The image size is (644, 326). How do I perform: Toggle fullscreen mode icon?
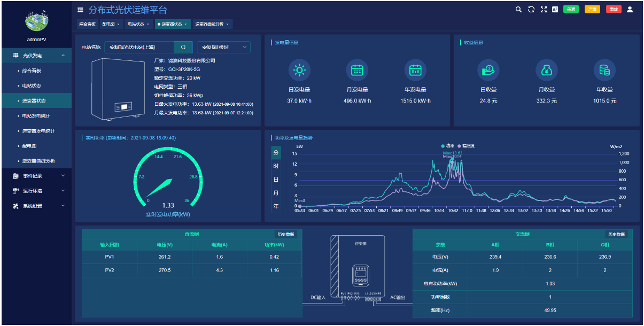544,9
